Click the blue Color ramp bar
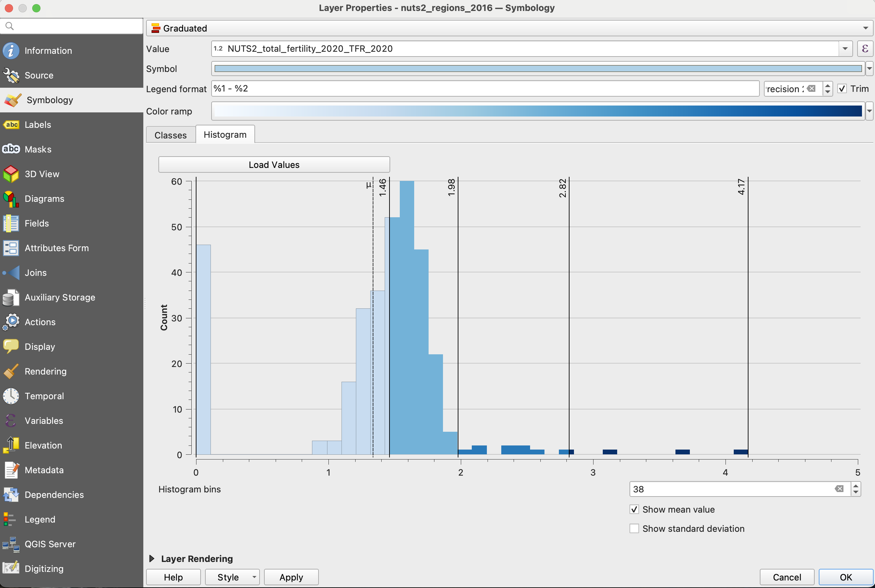 click(x=538, y=111)
